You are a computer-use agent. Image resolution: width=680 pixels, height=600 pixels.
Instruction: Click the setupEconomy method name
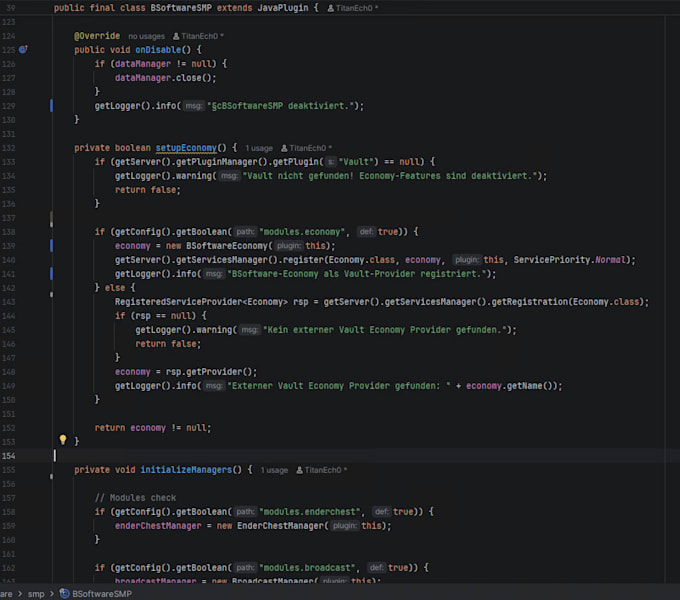[186, 148]
